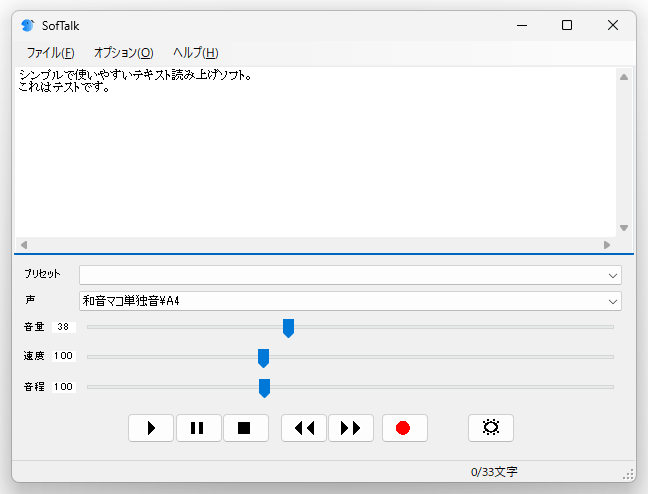Screen dimensions: 648x494
Task: Start reading with the play button
Action: click(151, 428)
